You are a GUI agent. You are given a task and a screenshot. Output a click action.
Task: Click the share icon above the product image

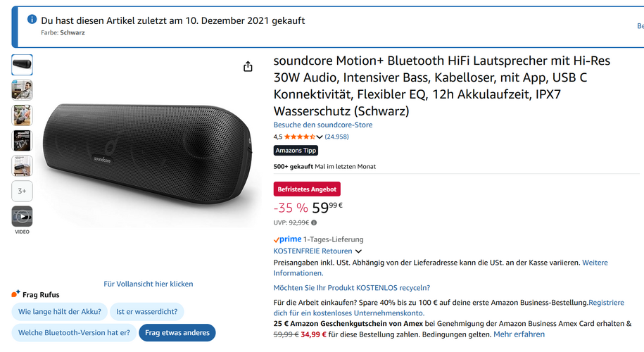248,66
